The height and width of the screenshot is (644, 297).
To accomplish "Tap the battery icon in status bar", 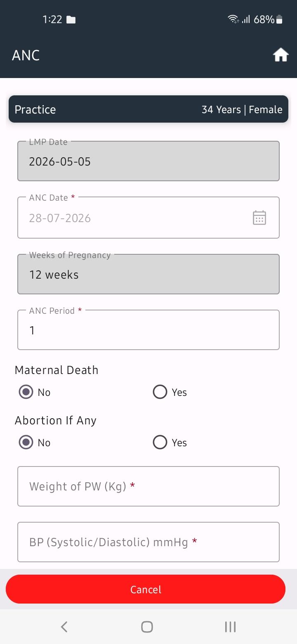I will (279, 19).
